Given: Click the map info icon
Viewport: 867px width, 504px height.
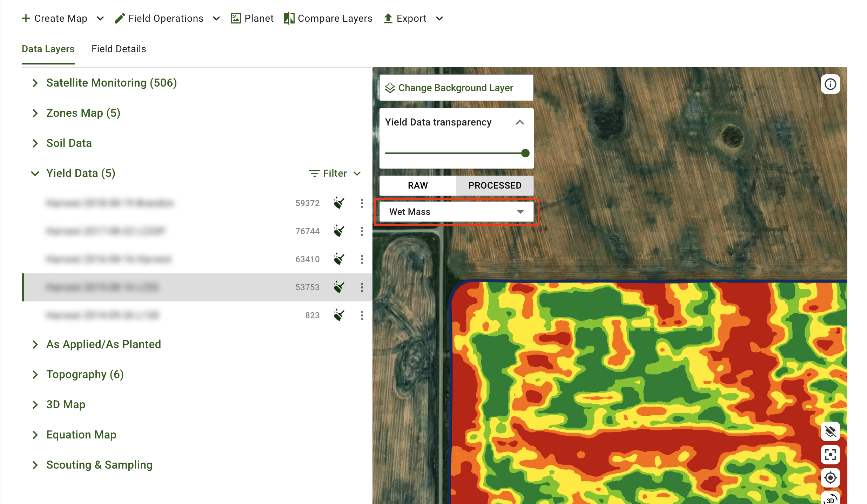Looking at the screenshot, I should click(830, 84).
